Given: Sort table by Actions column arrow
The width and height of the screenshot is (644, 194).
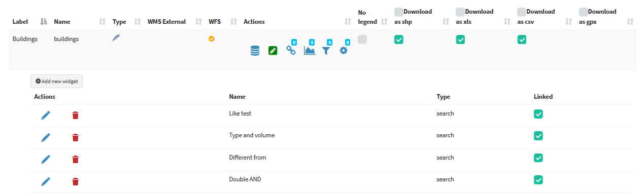Looking at the screenshot, I should (348, 22).
